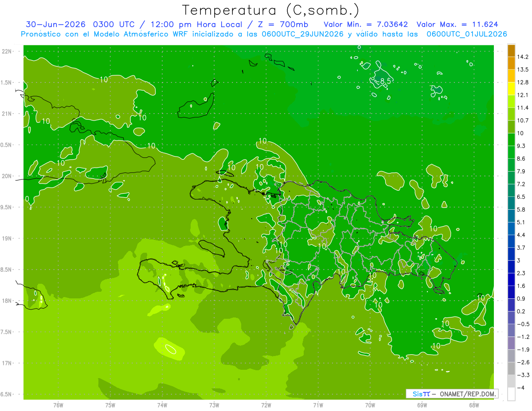This screenshot has height=411, width=532.
Task: Select the "Z = 700mb" level text
Action: point(282,24)
